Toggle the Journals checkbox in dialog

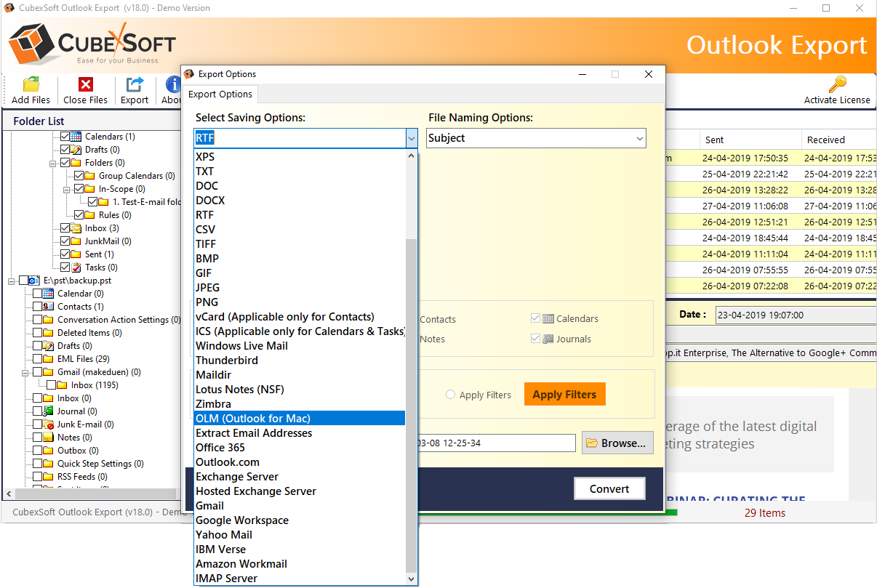[x=536, y=339]
